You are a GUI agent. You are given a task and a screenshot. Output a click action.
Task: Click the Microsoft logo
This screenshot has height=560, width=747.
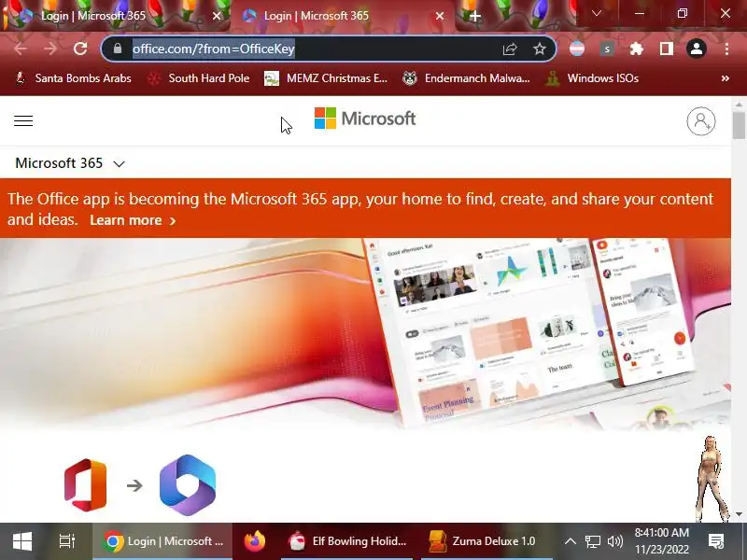pyautogui.click(x=365, y=119)
